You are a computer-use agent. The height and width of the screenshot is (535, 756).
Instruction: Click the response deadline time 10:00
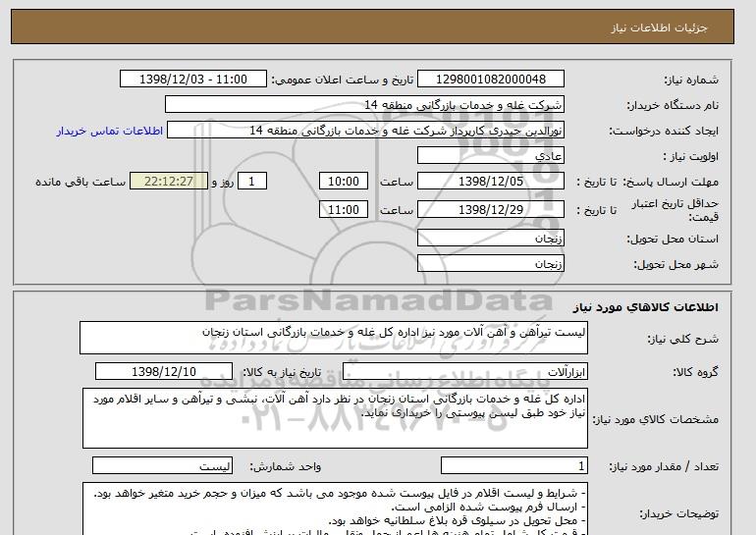[344, 182]
